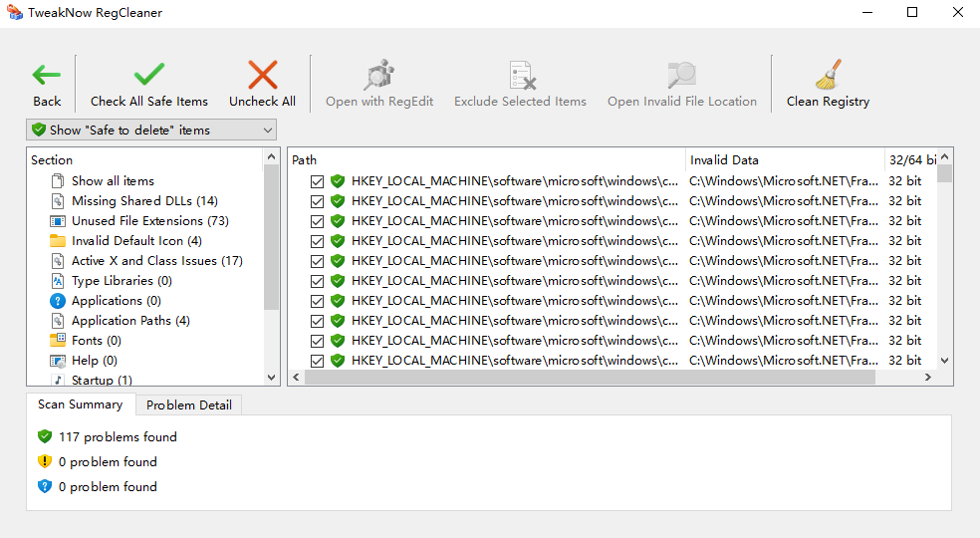Select the Startup music note icon

point(58,381)
